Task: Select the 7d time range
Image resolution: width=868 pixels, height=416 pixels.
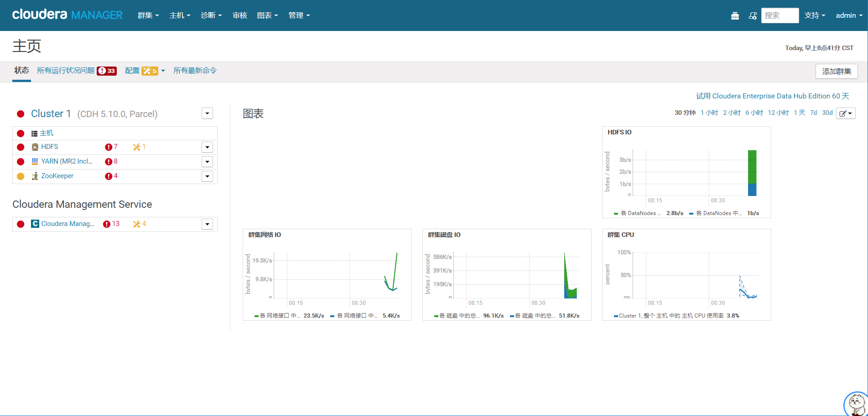Action: tap(814, 113)
